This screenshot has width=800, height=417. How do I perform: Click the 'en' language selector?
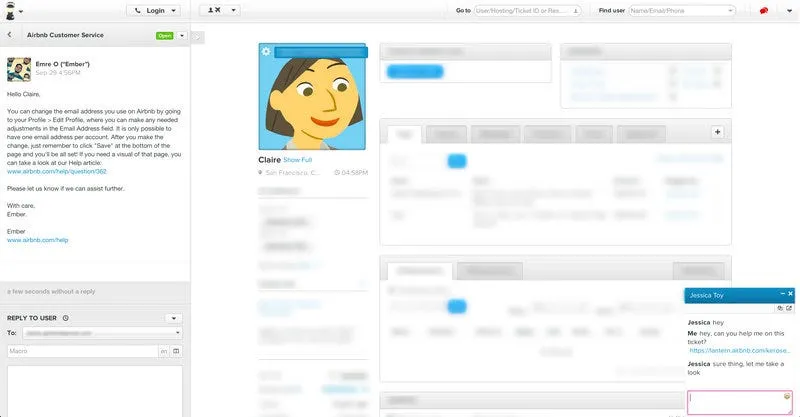tap(164, 351)
